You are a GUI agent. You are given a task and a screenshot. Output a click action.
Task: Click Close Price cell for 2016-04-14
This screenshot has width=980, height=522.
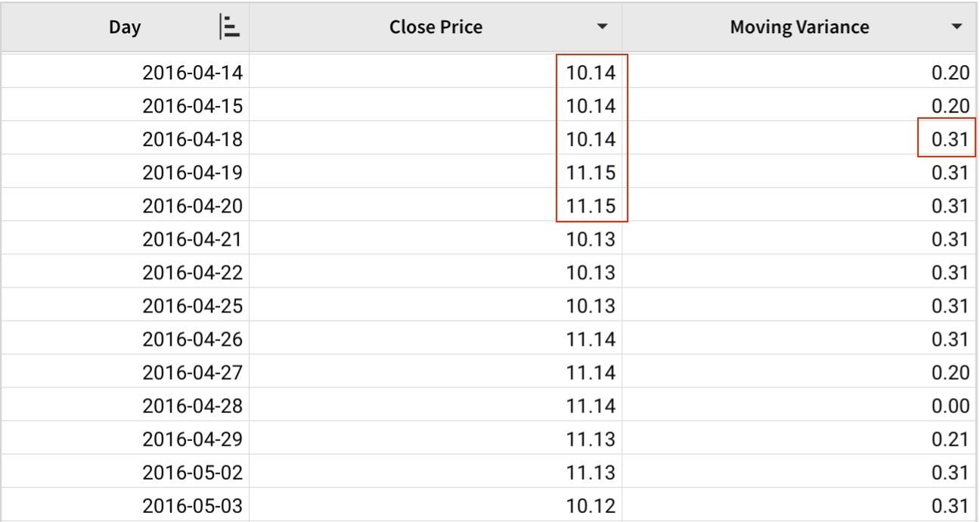(x=591, y=73)
